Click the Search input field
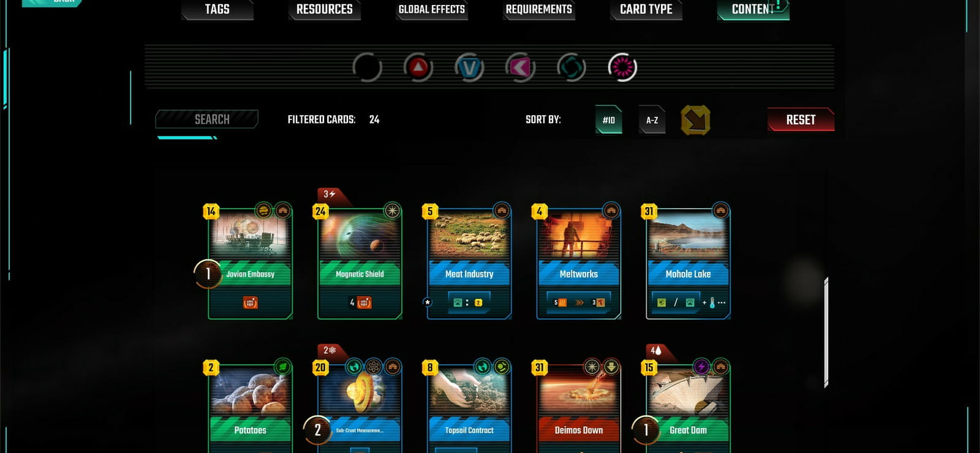The image size is (980, 453). pyautogui.click(x=207, y=119)
